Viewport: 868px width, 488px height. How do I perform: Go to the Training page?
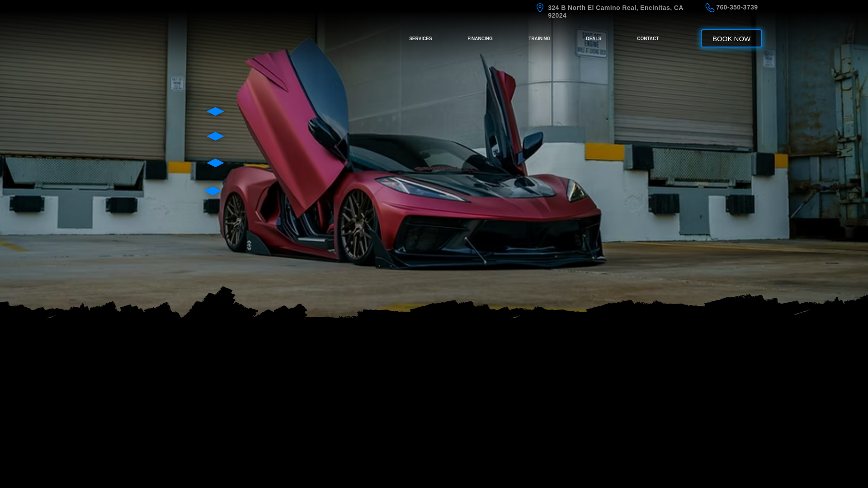coord(539,39)
